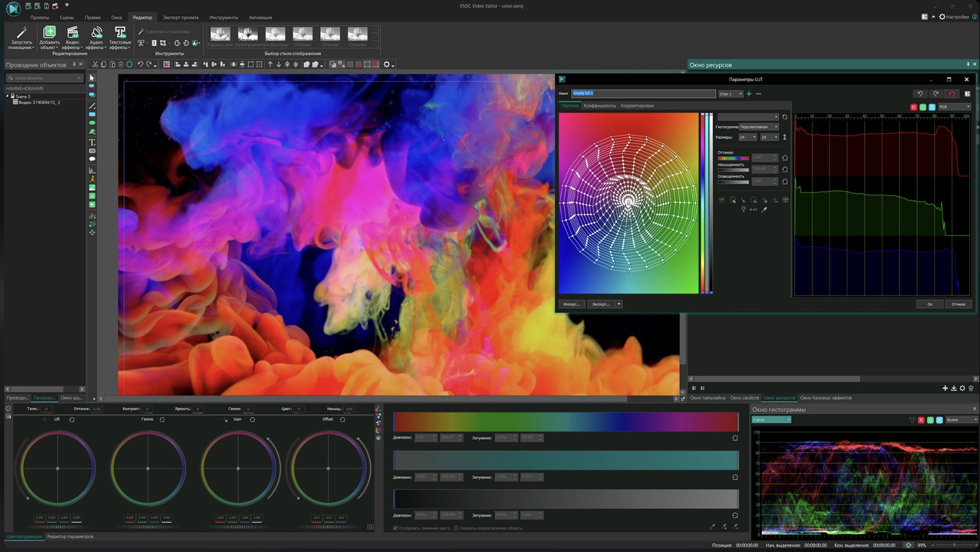Open the RGB mode dropdown in LUT dialog

(x=954, y=107)
